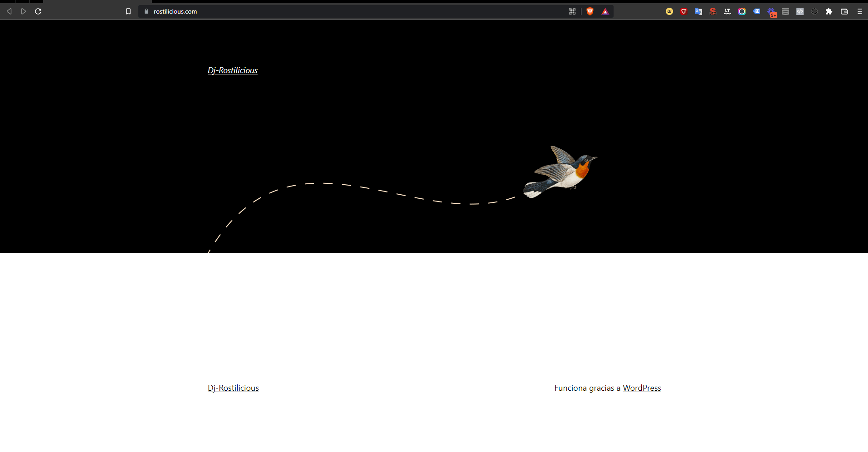Open the red SEO extension icon
Viewport: 868px width, 452px height.
click(713, 11)
